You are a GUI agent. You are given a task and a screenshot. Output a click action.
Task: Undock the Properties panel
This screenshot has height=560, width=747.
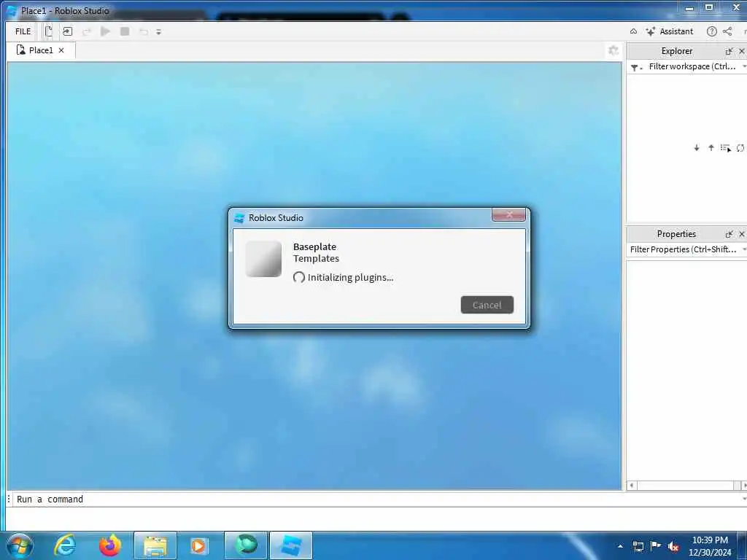click(729, 234)
